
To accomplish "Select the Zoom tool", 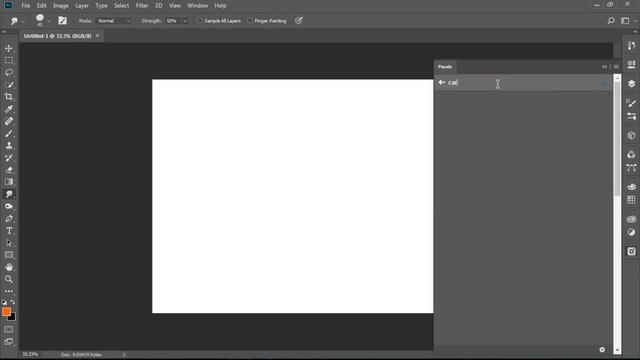I will tap(9, 279).
